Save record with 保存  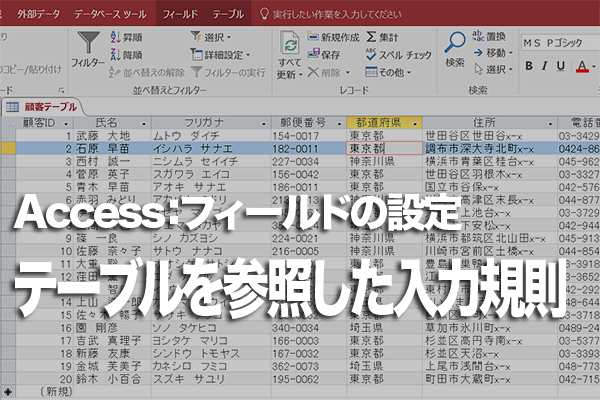coord(324,55)
